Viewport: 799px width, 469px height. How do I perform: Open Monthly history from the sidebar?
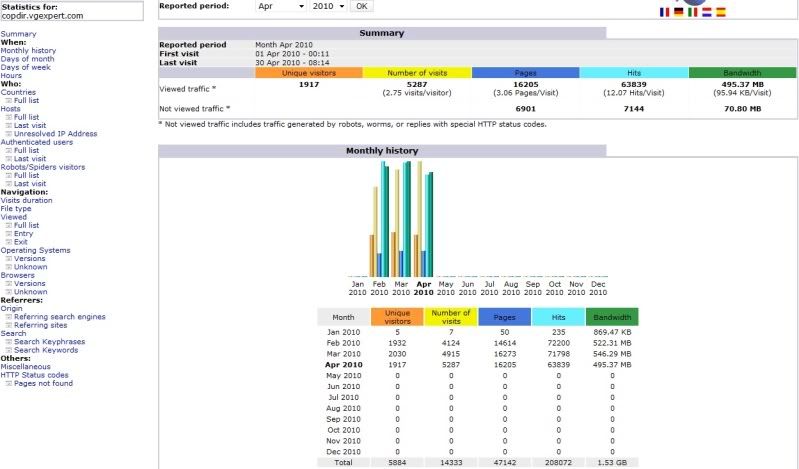pos(28,50)
